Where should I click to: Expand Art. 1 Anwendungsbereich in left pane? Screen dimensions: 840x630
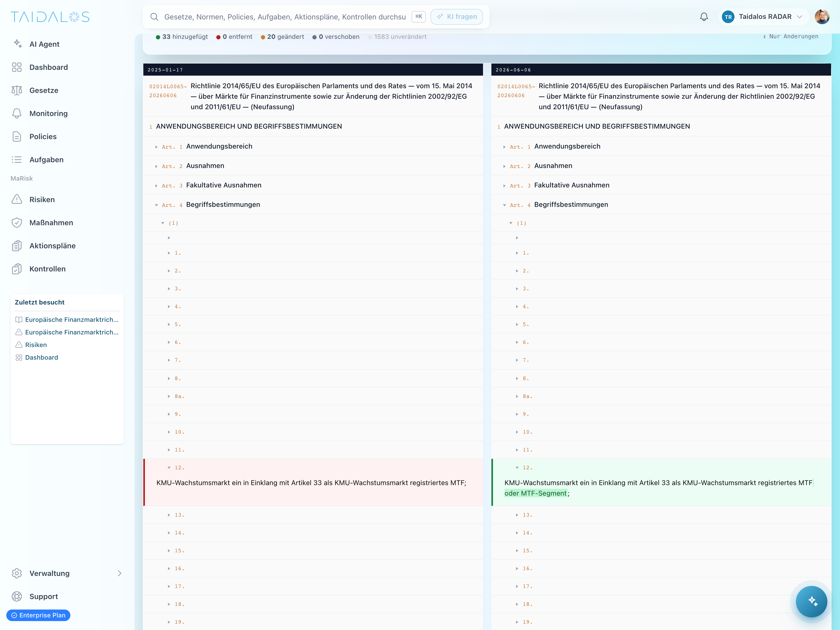[156, 147]
